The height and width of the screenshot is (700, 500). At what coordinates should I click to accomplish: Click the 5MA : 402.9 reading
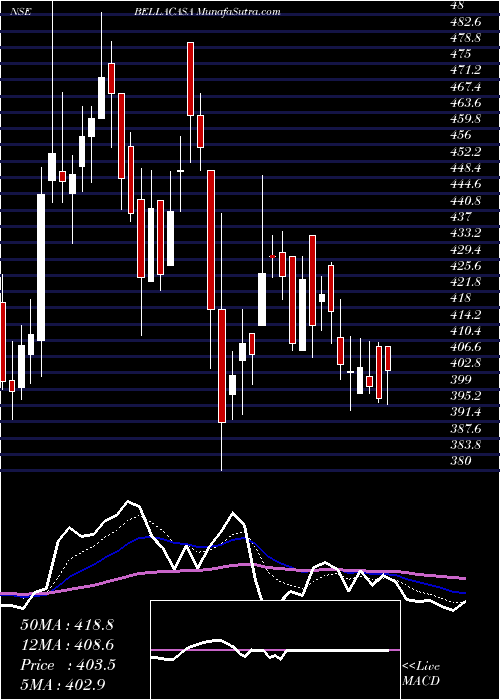coord(62,685)
